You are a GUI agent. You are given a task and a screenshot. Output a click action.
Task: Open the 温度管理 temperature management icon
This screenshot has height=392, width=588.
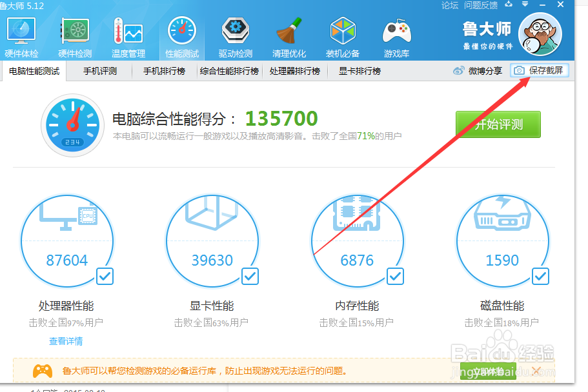(x=128, y=37)
